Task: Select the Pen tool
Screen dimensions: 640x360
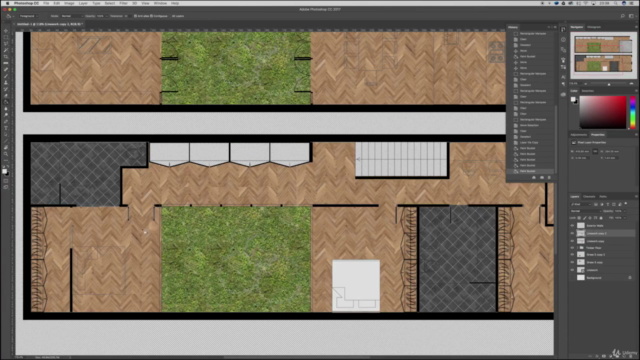Action: pyautogui.click(x=6, y=122)
